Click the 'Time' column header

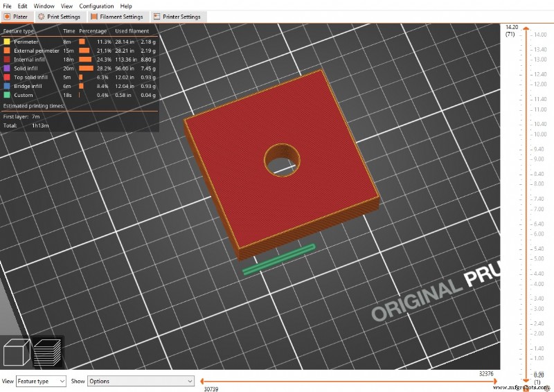(69, 31)
